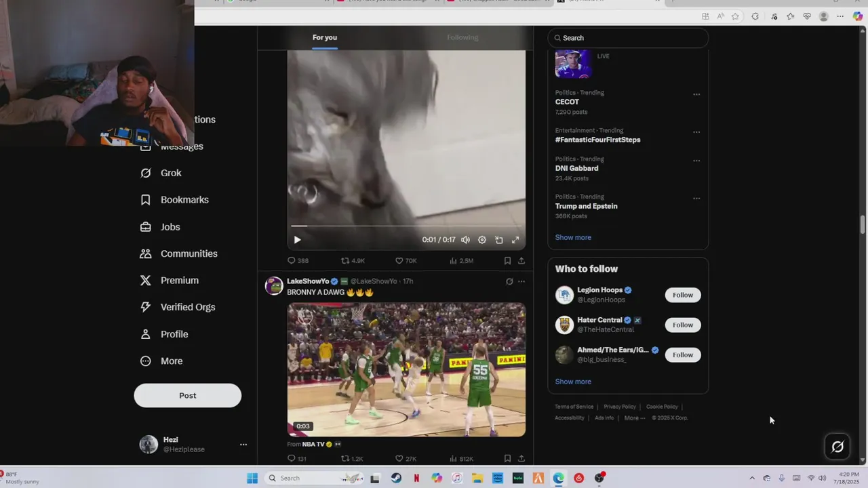Click the video progress bar
Screen dimensions: 868x488
(406, 226)
